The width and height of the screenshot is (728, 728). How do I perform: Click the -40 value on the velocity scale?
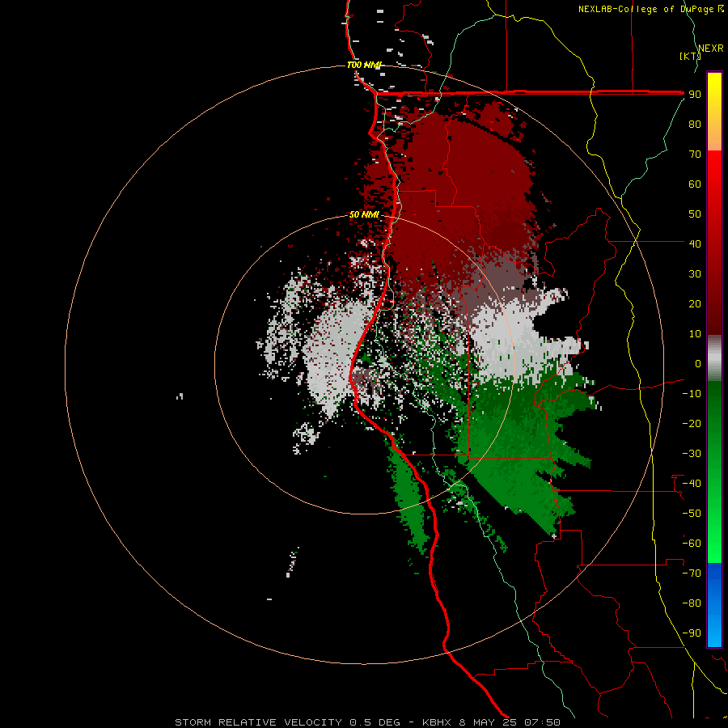692,484
